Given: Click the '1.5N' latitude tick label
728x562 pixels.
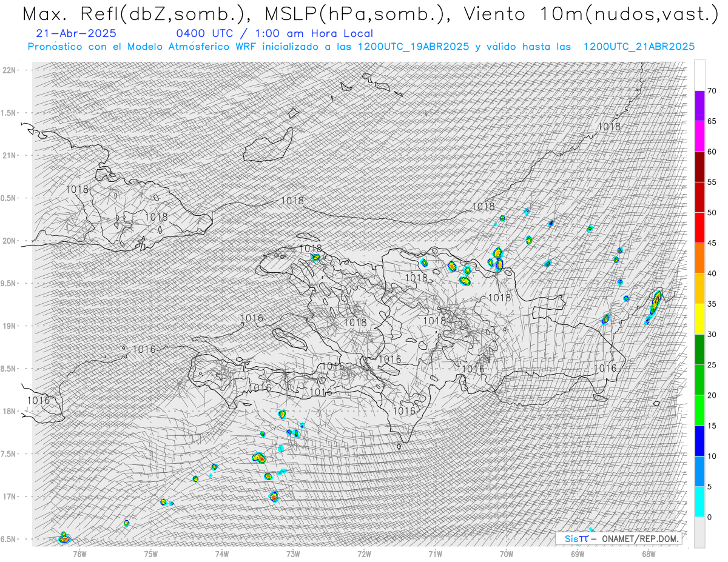Looking at the screenshot, I should (x=9, y=113).
